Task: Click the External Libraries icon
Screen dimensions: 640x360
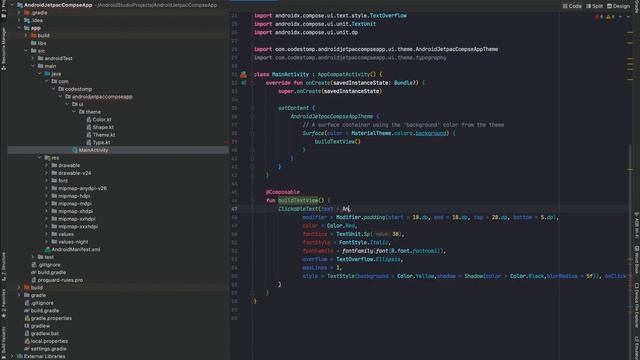Action: (x=20, y=356)
